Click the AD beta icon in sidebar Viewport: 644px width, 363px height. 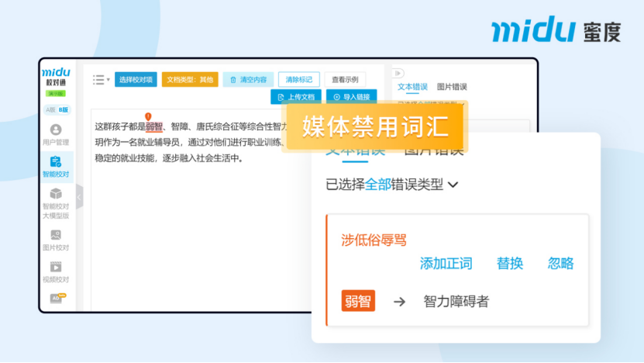click(x=57, y=298)
